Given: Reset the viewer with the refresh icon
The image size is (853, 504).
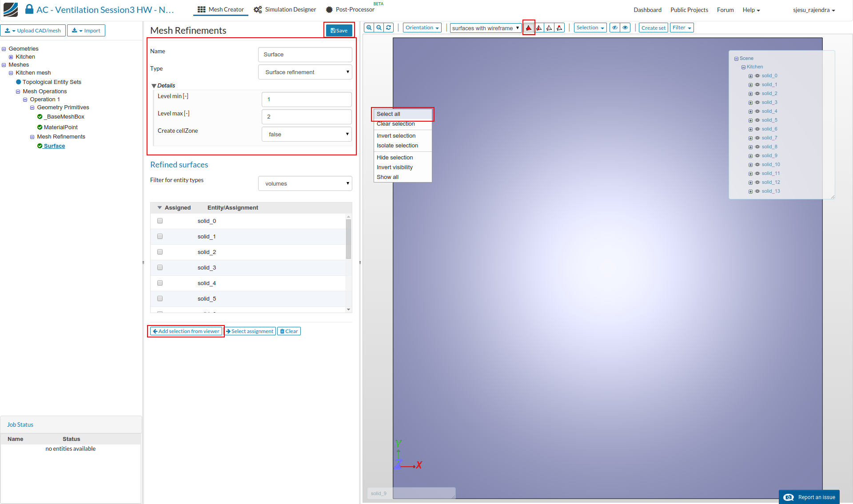Looking at the screenshot, I should [389, 28].
